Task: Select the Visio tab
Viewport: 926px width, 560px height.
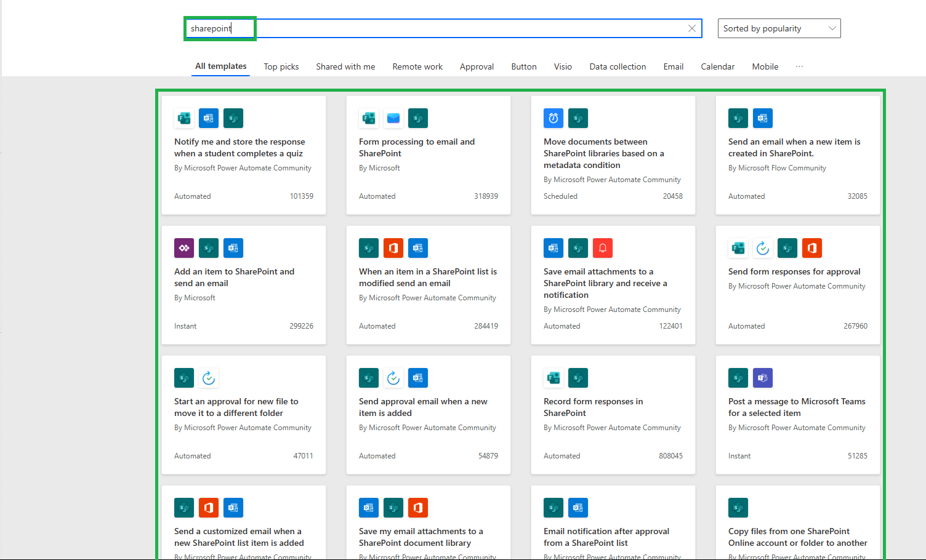Action: [563, 66]
